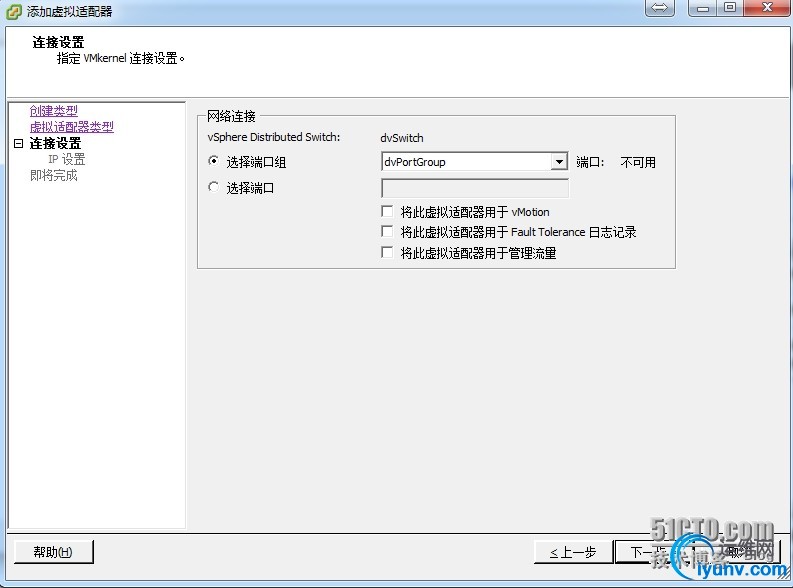Enable Fault Tolerance 日志记录 checkbox
Screen dimensions: 793x588
click(x=387, y=232)
